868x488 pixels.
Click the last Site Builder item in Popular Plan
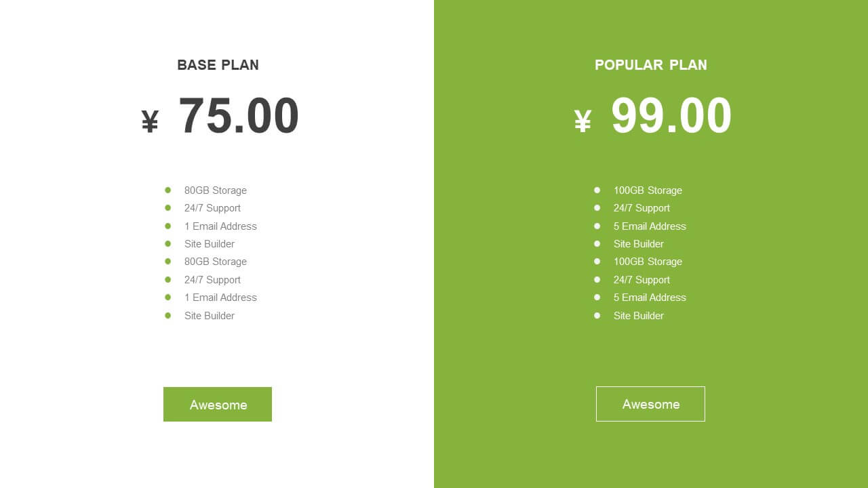pos(639,316)
